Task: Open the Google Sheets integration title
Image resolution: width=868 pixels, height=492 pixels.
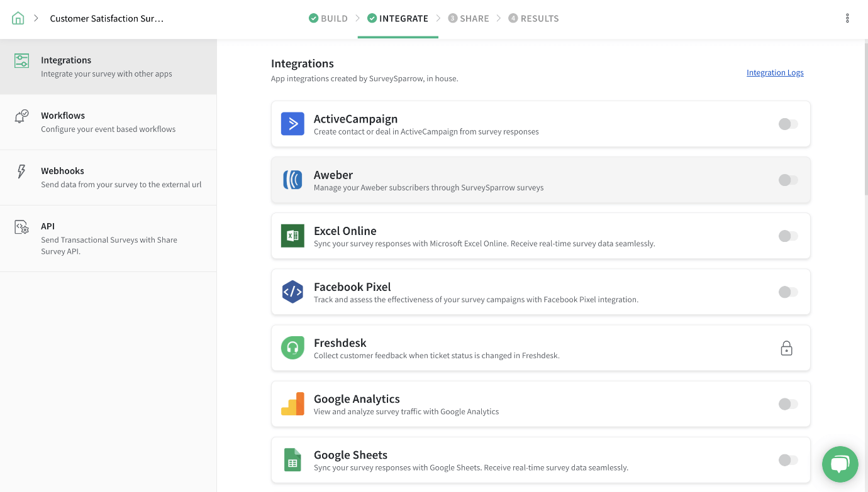Action: pyautogui.click(x=350, y=454)
